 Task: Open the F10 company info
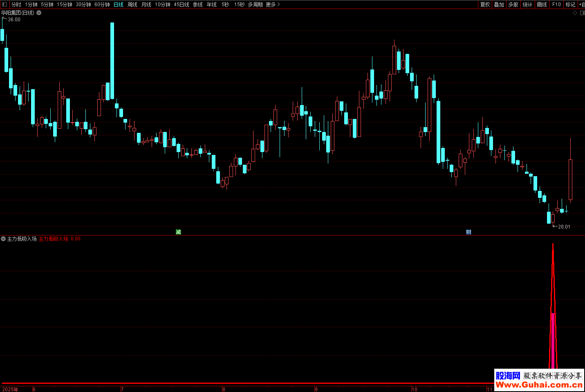tap(556, 4)
